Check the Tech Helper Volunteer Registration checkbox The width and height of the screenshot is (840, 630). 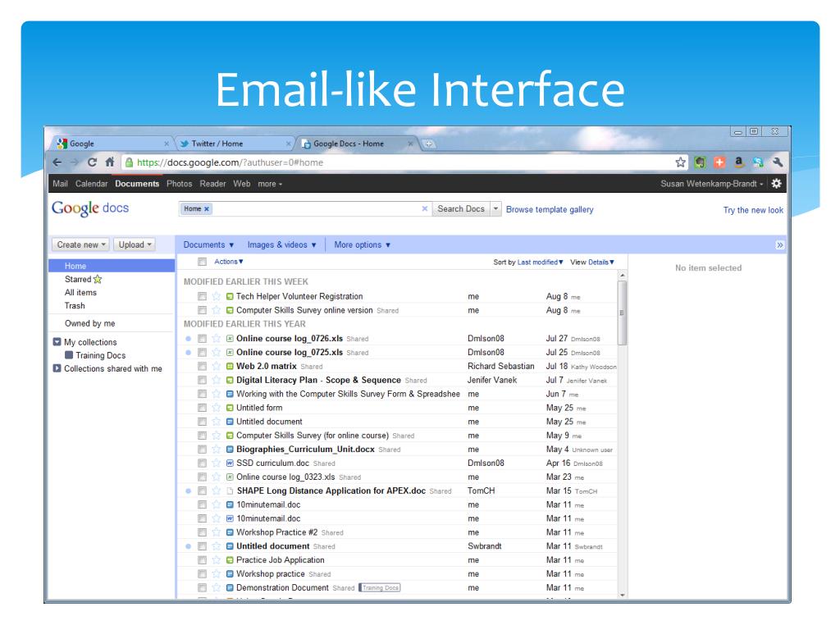point(202,296)
